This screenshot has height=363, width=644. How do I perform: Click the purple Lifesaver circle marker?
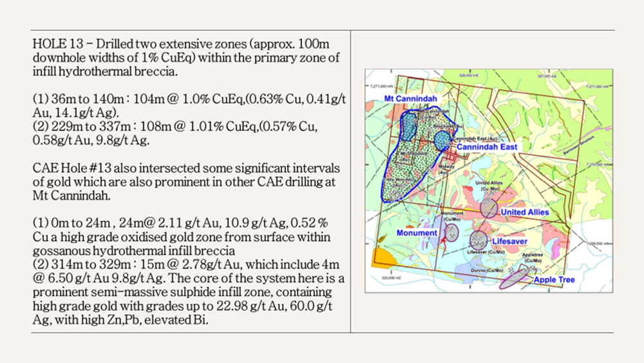pyautogui.click(x=478, y=240)
